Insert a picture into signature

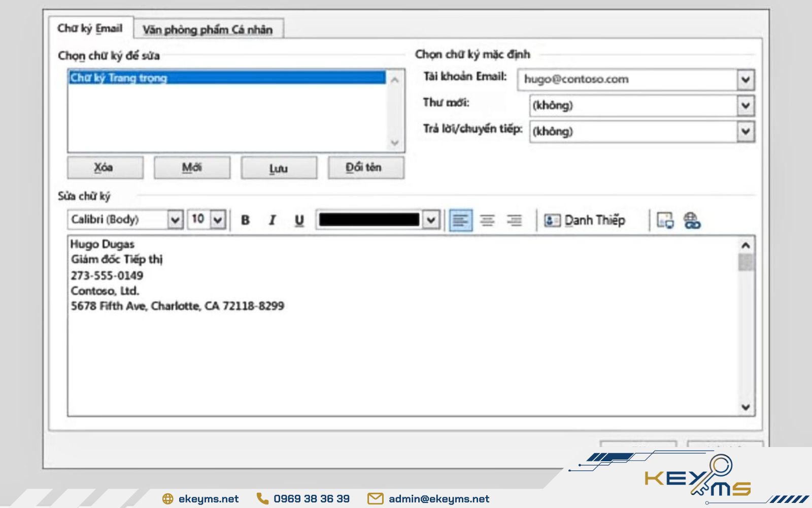(x=665, y=220)
